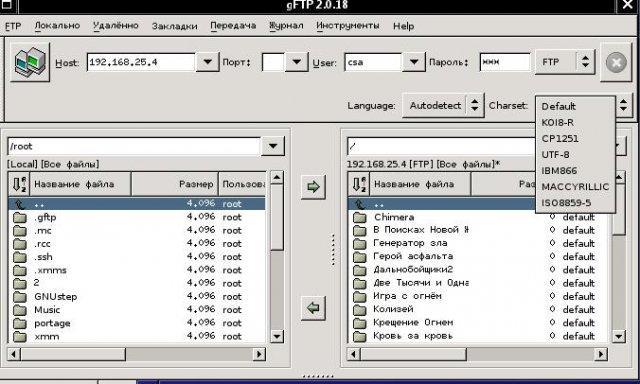The width and height of the screenshot is (640, 384).
Task: Expand the Host history dropdown
Action: 207,62
